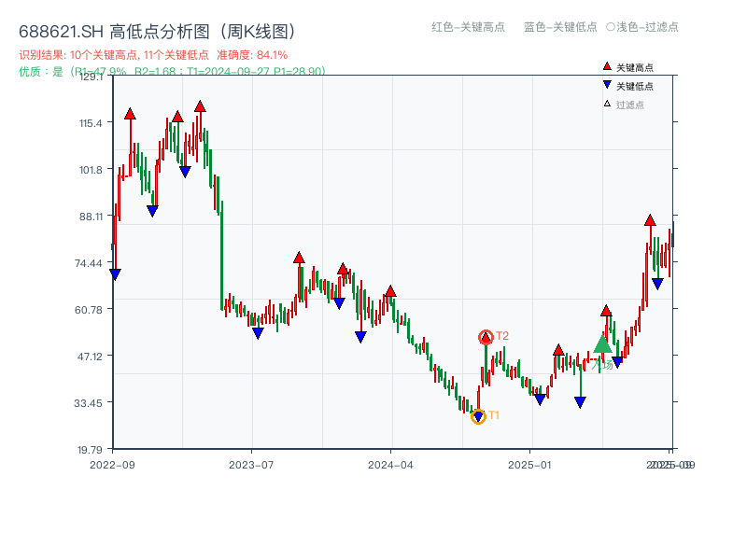
Task: Toggle the 浅色-过滤点 circle legend entry
Action: pos(642,28)
